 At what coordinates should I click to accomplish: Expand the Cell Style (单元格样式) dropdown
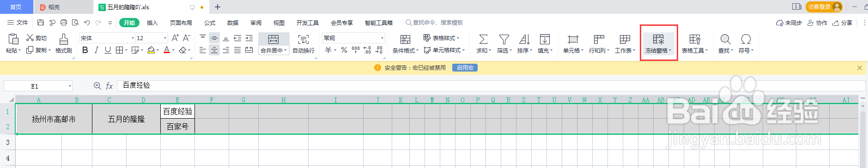463,50
